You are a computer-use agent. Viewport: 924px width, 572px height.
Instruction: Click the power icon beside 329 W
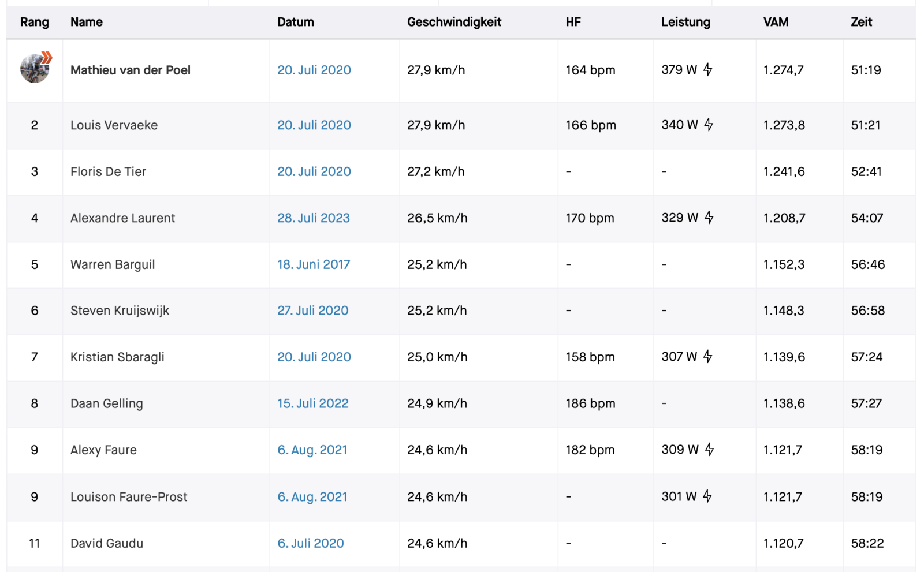[x=709, y=218]
